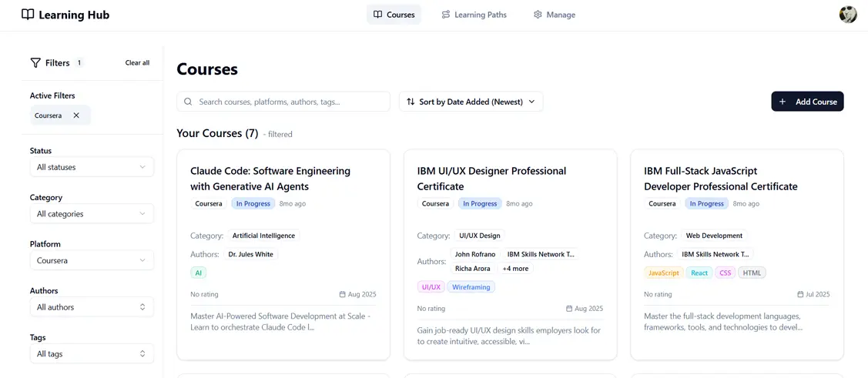The image size is (868, 378).
Task: Click the Learning Paths route icon
Action: [446, 15]
